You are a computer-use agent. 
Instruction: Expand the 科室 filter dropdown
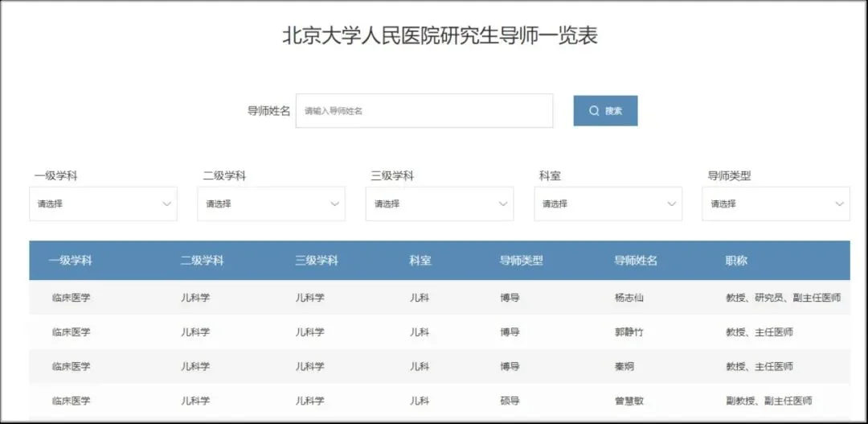click(608, 204)
